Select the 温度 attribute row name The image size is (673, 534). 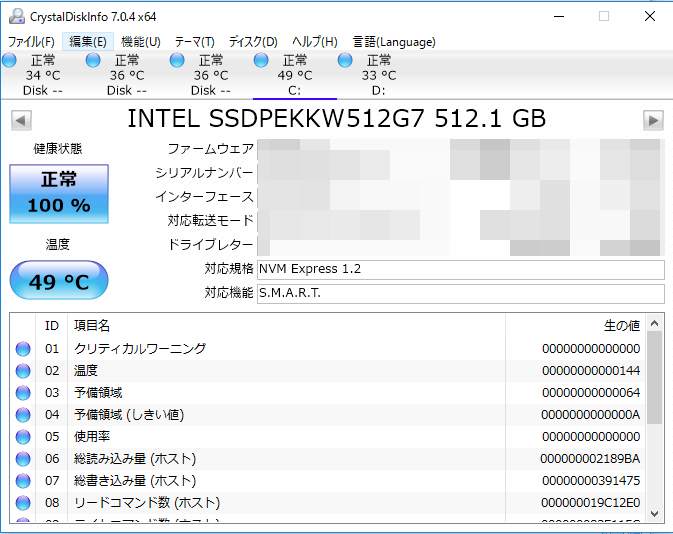coord(85,370)
